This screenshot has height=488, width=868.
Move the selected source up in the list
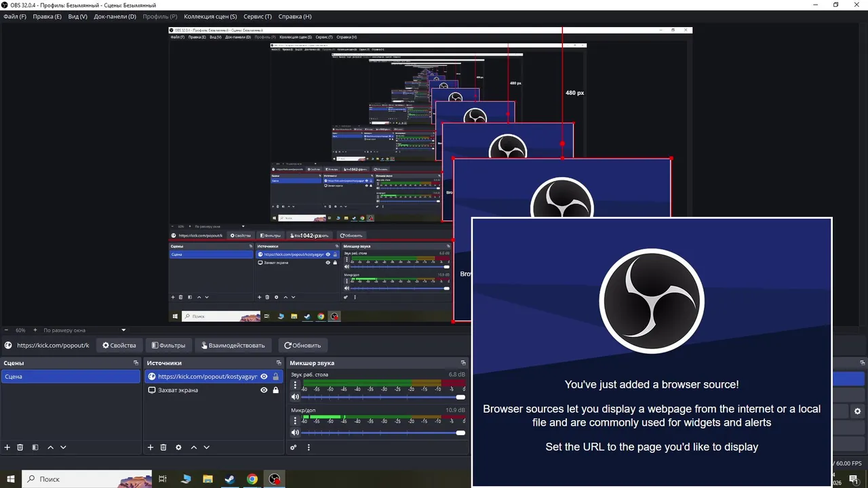click(x=193, y=447)
